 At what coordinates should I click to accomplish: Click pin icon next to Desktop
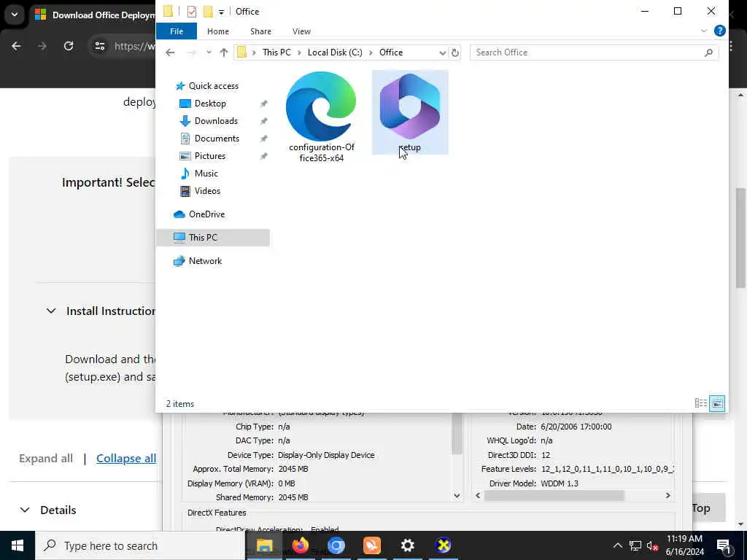[263, 104]
